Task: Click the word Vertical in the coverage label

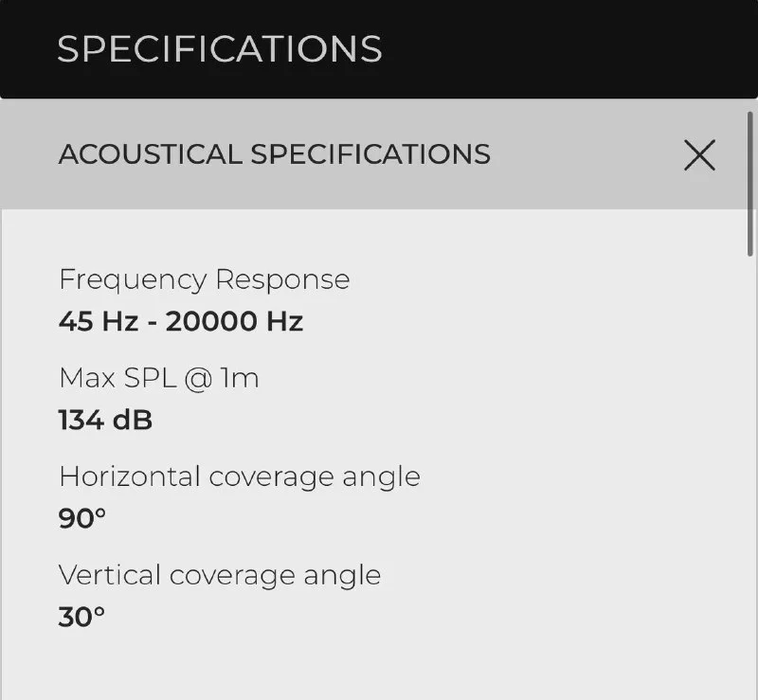Action: pyautogui.click(x=110, y=575)
